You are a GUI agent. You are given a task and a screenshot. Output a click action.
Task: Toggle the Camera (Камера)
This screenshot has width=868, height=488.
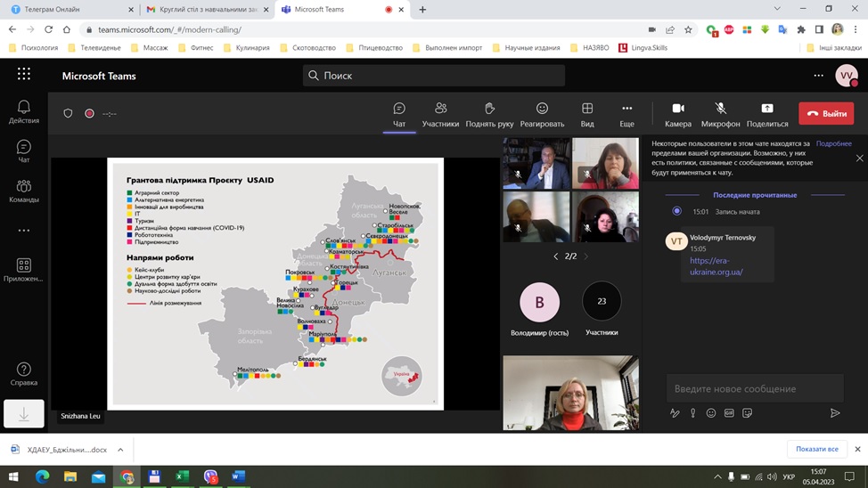pos(678,115)
